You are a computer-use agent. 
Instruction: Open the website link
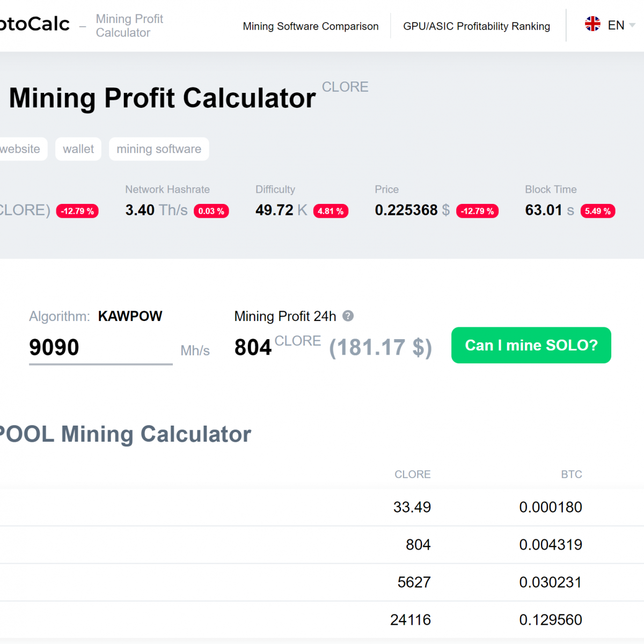(x=20, y=149)
